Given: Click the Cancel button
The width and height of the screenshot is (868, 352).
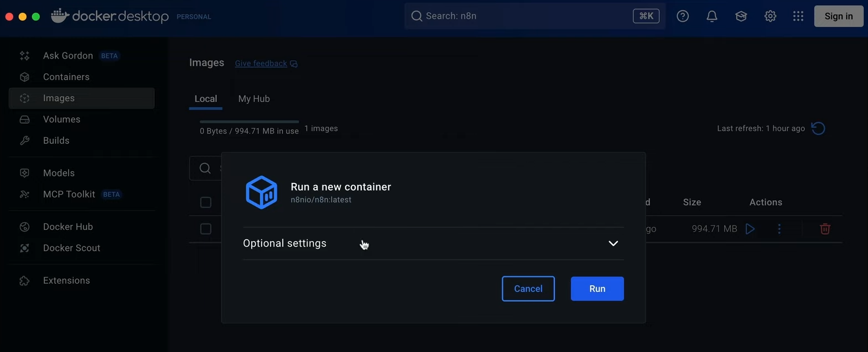Looking at the screenshot, I should 528,288.
